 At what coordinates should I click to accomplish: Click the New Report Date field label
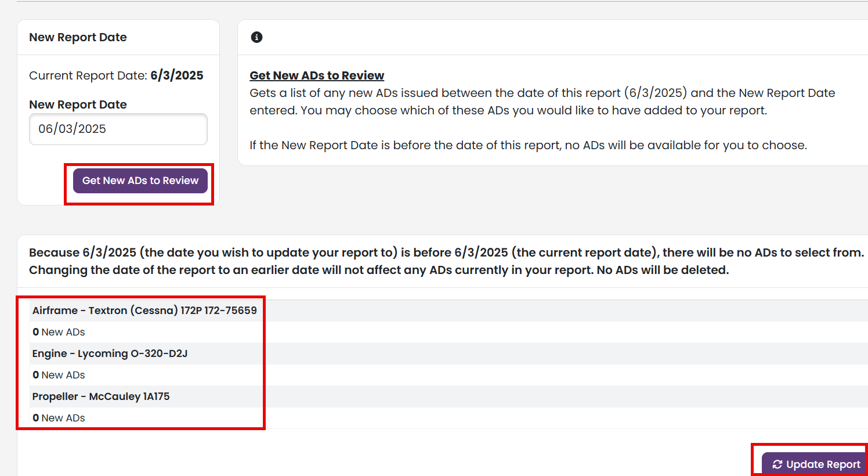(78, 104)
